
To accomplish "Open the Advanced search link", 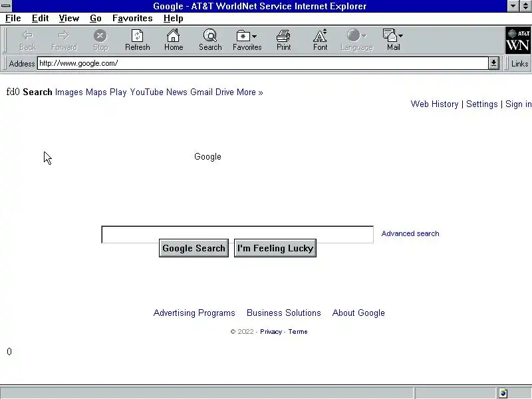I will point(410,233).
